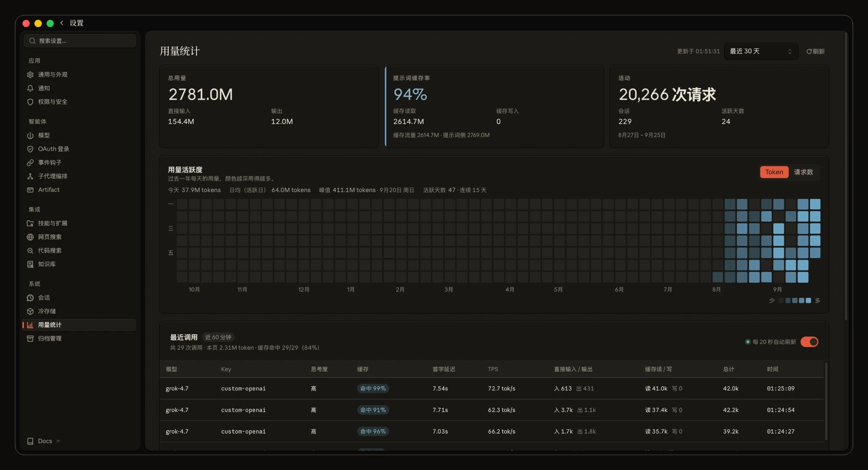Select the 模型 icon in sidebar
Viewport: 868px width, 470px height.
(30, 135)
